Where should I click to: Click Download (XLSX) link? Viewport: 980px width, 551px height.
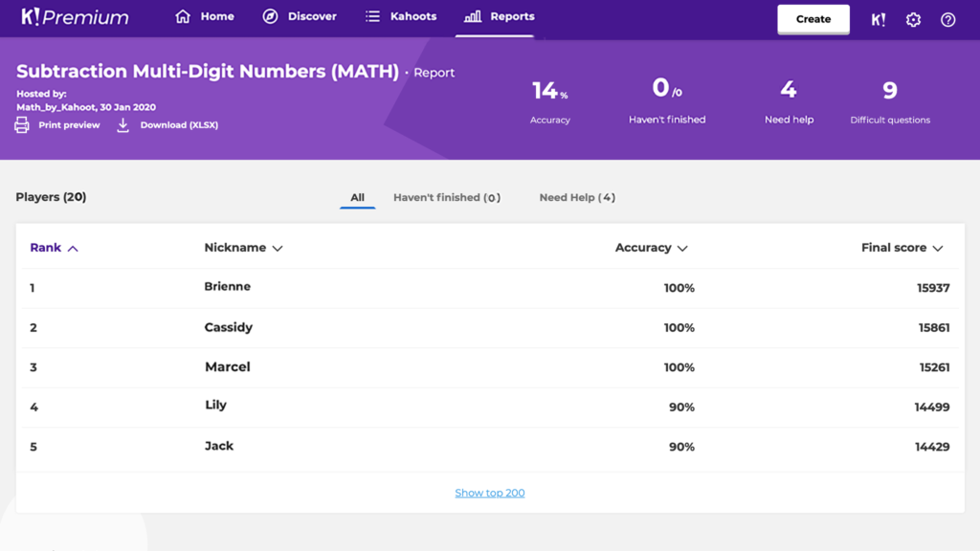179,125
